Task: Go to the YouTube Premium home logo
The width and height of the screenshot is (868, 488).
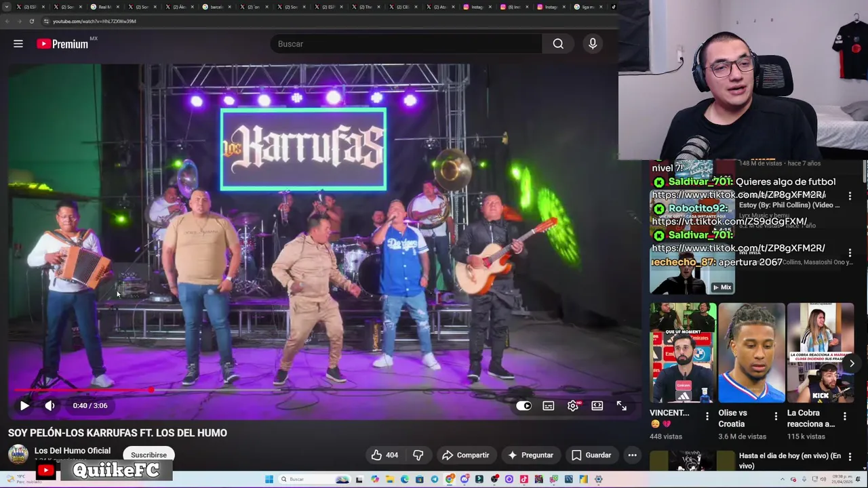Action: point(63,43)
